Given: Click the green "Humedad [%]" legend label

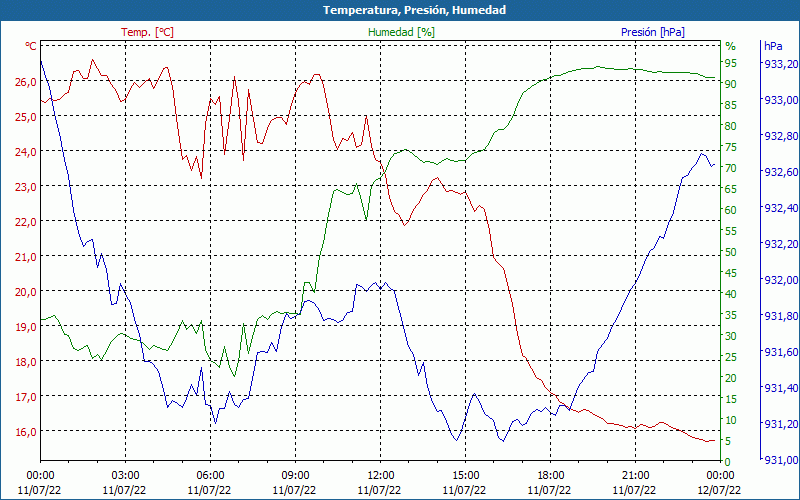Looking at the screenshot, I should click(401, 32).
